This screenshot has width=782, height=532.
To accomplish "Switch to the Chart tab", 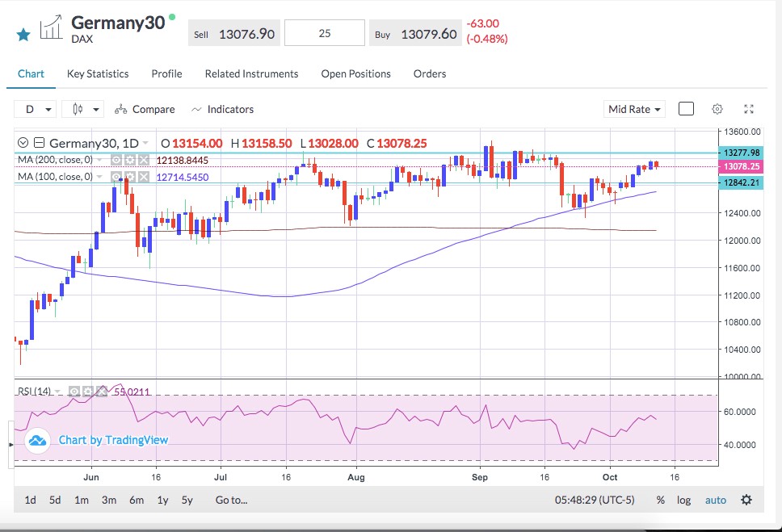I will click(x=31, y=73).
